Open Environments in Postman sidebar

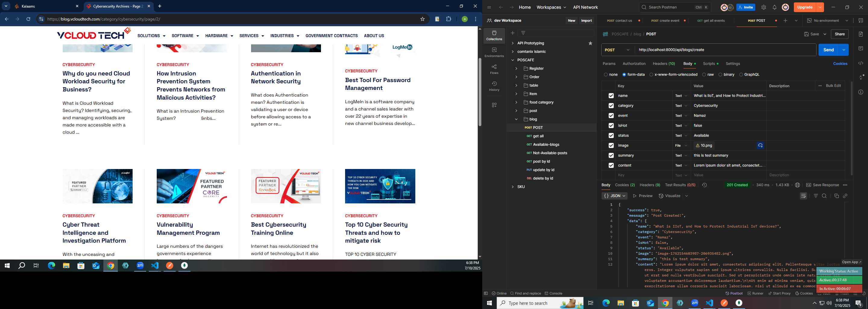click(x=494, y=52)
